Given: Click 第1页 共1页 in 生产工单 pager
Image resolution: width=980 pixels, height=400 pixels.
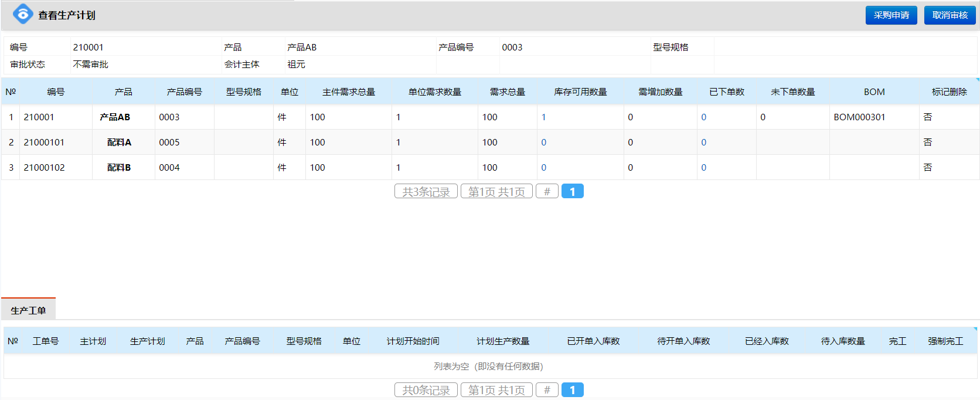Looking at the screenshot, I should (496, 389).
